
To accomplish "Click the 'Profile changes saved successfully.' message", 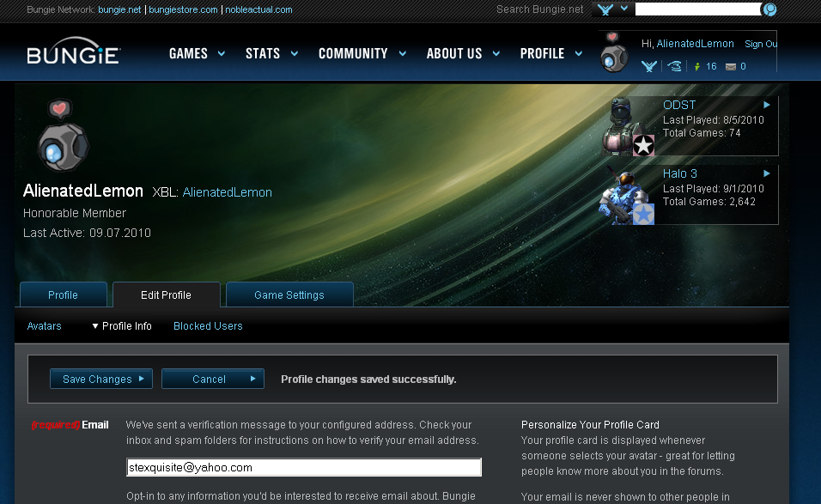I will 368,380.
